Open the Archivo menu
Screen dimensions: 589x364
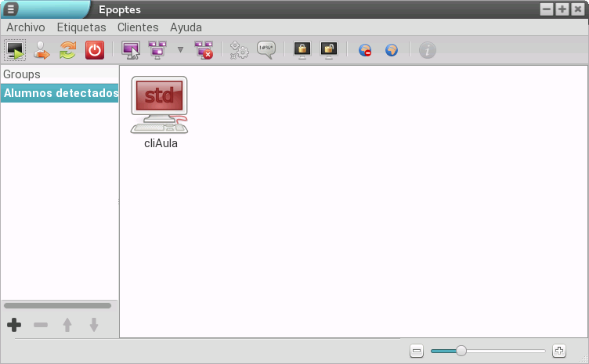[26, 27]
